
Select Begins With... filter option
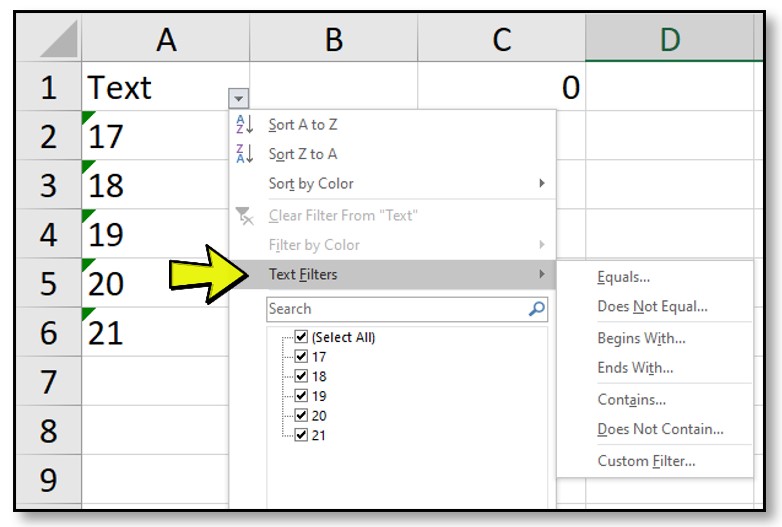click(641, 339)
